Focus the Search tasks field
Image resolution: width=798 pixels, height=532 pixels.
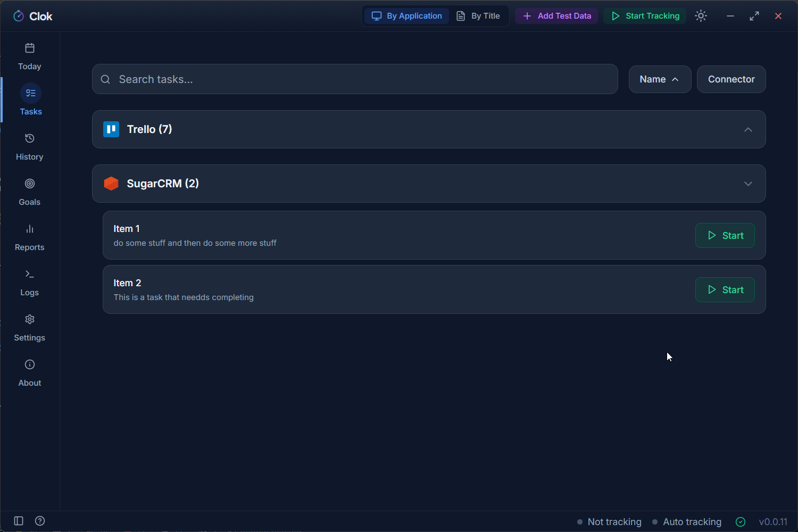(x=355, y=79)
